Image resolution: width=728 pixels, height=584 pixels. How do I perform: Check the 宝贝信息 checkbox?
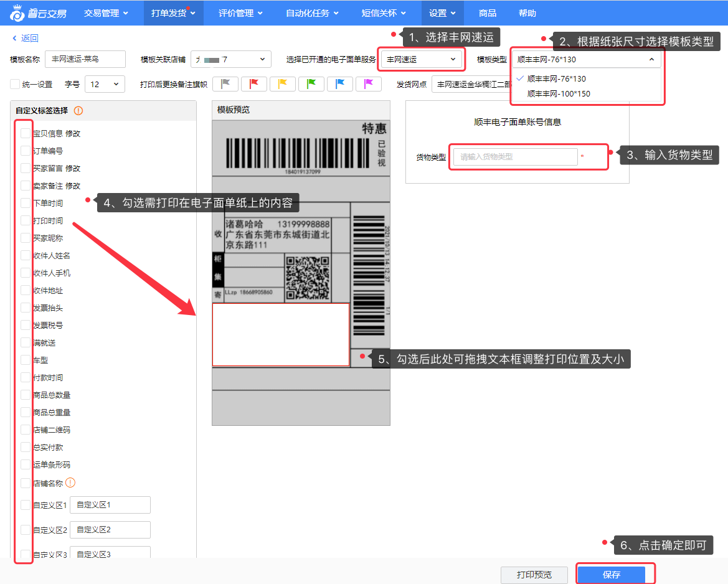click(x=25, y=133)
